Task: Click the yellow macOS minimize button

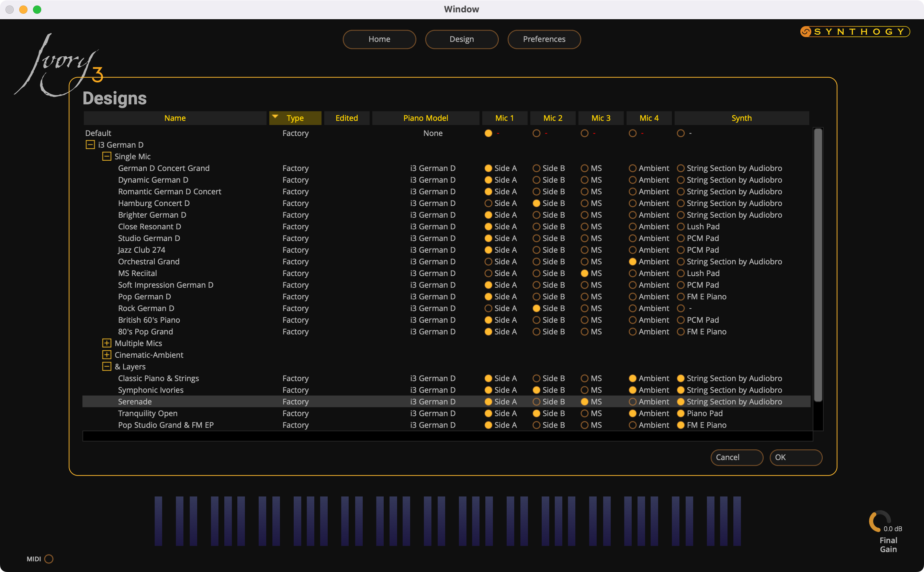Action: pyautogui.click(x=23, y=10)
